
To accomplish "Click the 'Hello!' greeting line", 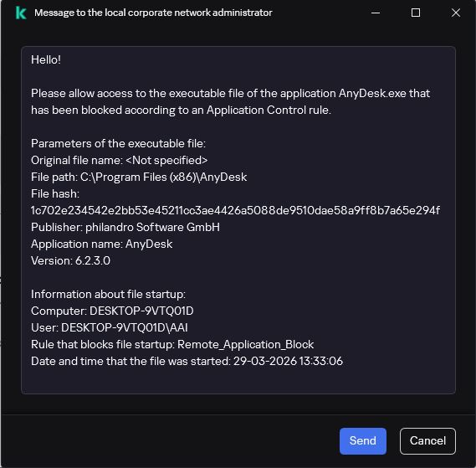I will coord(46,60).
